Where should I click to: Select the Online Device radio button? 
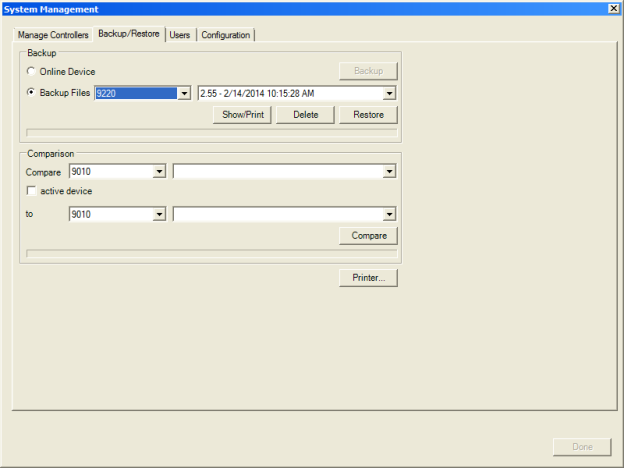click(31, 71)
